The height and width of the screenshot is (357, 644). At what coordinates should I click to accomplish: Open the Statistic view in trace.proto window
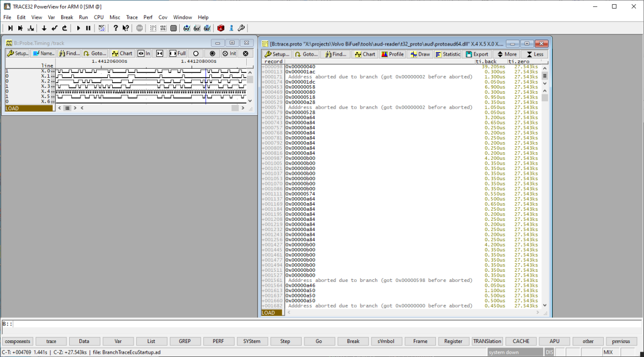[447, 54]
